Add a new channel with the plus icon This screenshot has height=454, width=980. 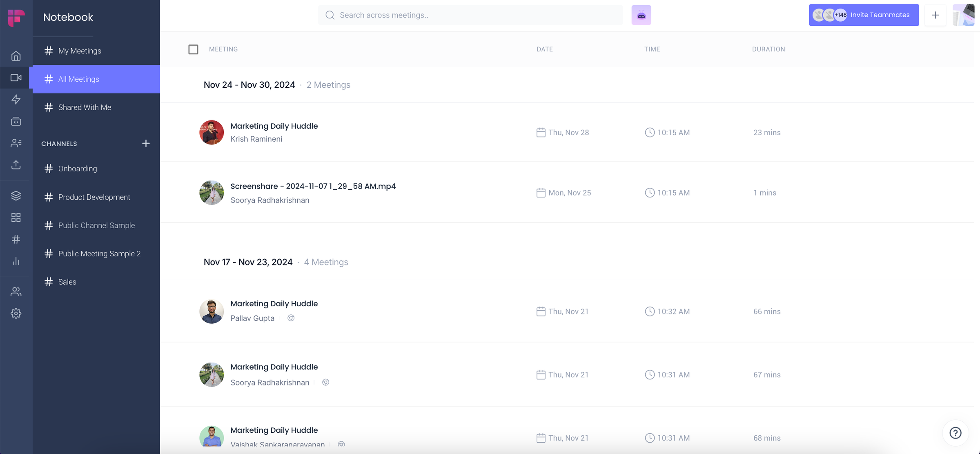146,143
